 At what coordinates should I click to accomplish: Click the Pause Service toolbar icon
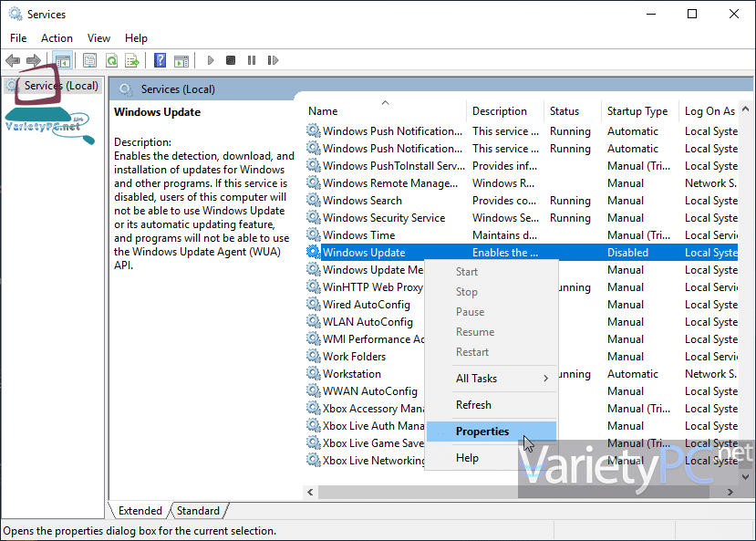coord(252,60)
